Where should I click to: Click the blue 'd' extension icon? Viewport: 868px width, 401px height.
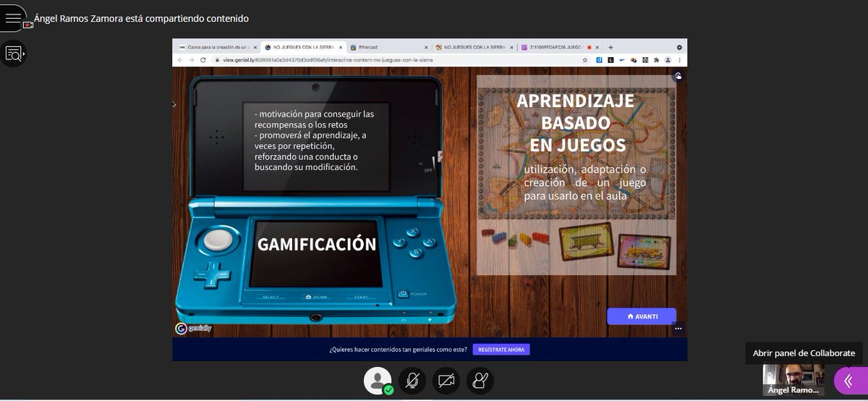[599, 60]
